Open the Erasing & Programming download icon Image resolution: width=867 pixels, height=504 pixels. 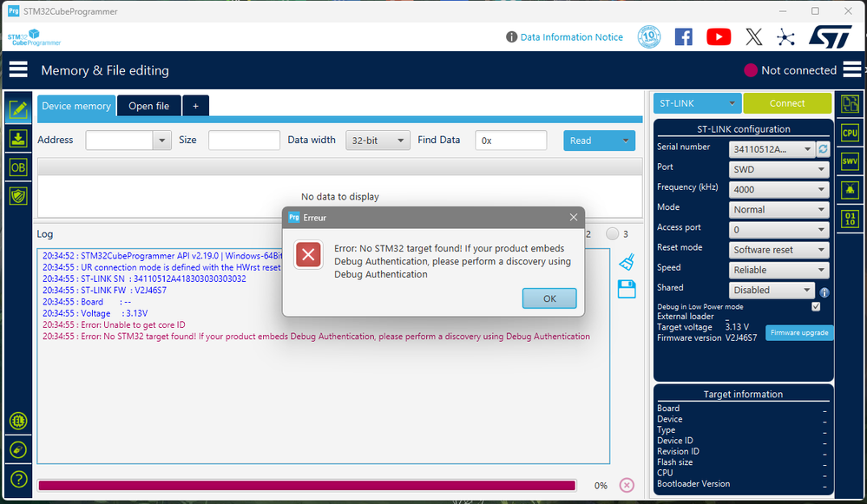pos(18,139)
